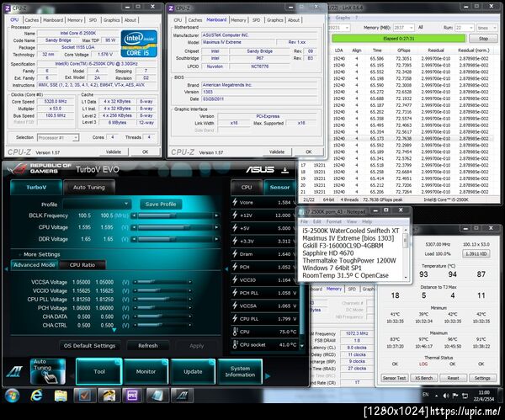This screenshot has width=505, height=420.
Task: Open the Caches tab in the left CPU-Z window
Action: (32, 20)
